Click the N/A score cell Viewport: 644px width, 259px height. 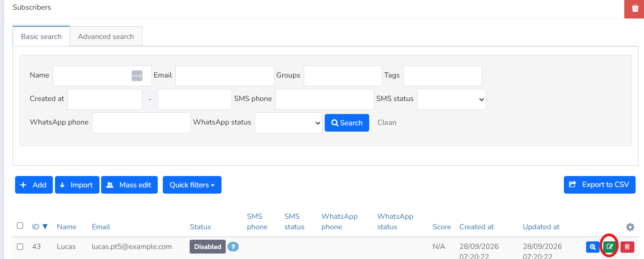[x=439, y=246]
